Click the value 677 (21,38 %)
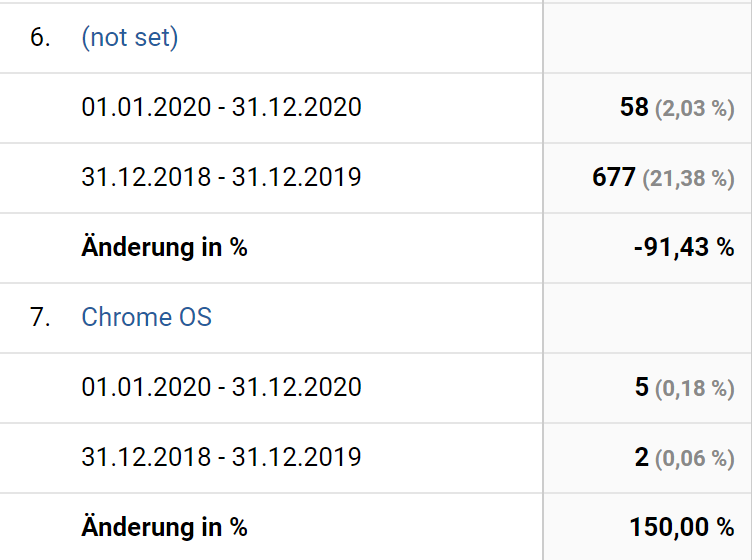This screenshot has height=560, width=752. point(663,177)
